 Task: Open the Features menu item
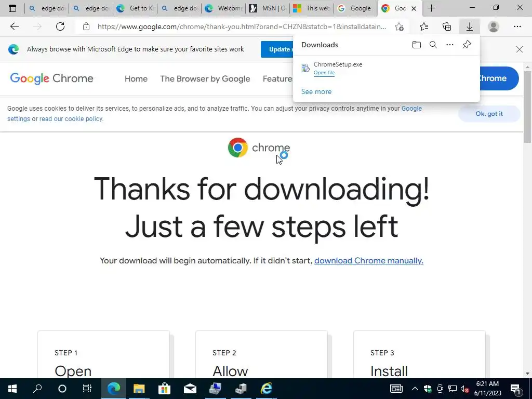(x=277, y=79)
